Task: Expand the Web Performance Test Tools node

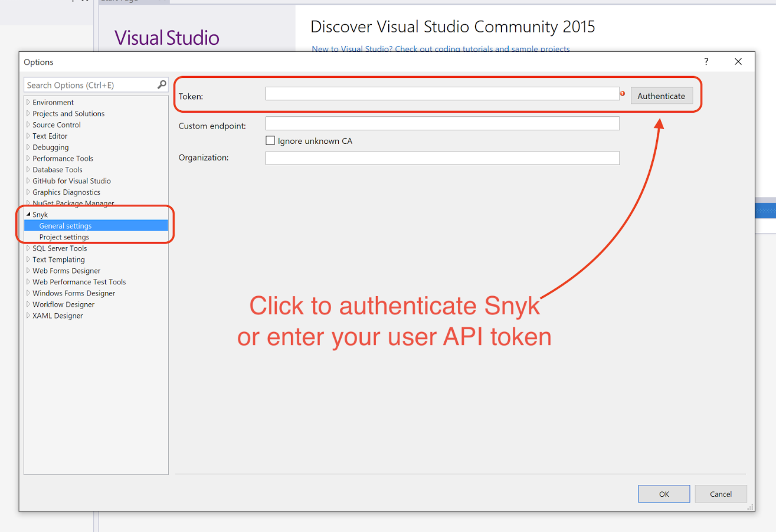Action: [x=28, y=282]
